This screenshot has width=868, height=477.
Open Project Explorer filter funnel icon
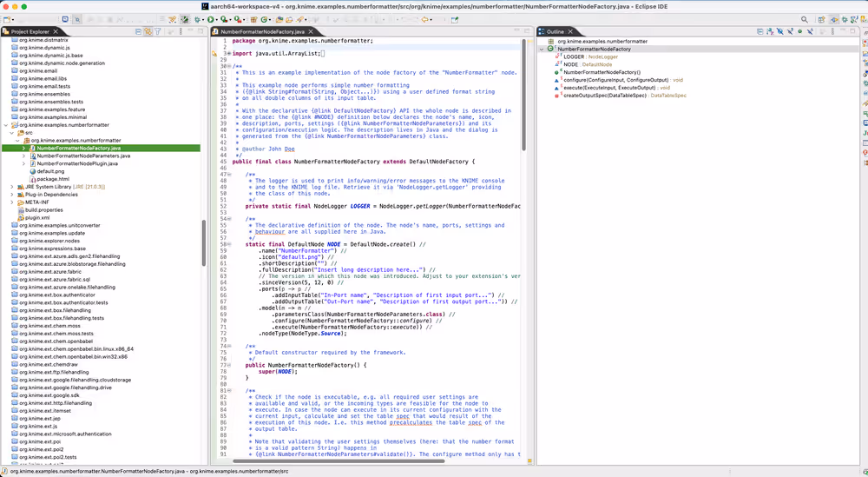(158, 31)
